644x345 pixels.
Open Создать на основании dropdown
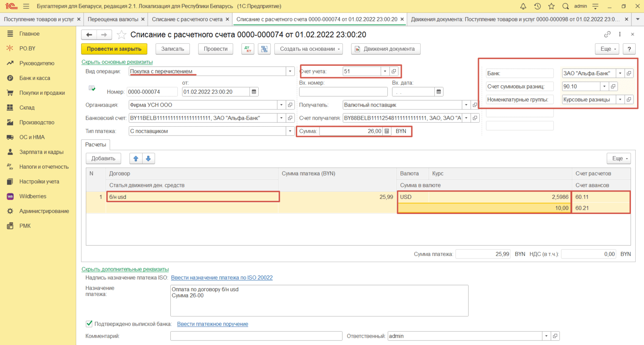coord(309,49)
